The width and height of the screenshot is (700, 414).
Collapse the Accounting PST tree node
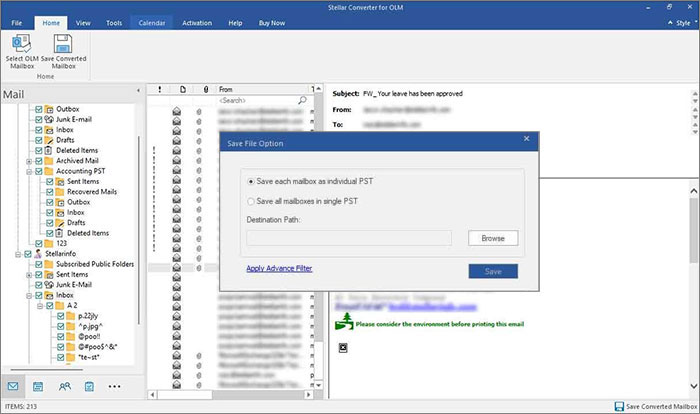29,171
